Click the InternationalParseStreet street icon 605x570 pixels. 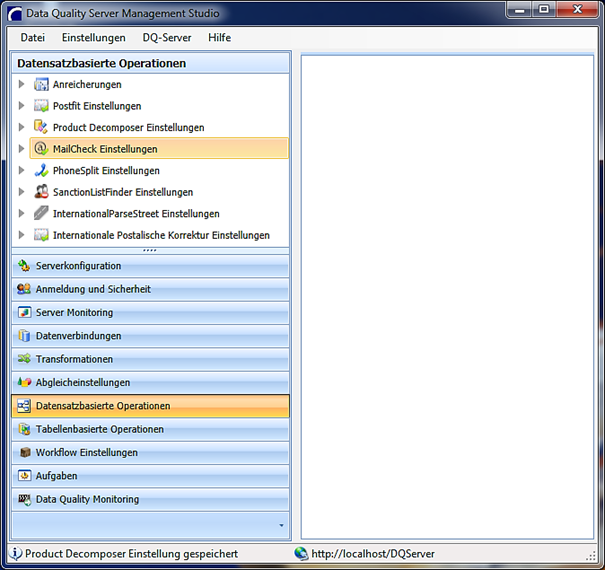(41, 213)
